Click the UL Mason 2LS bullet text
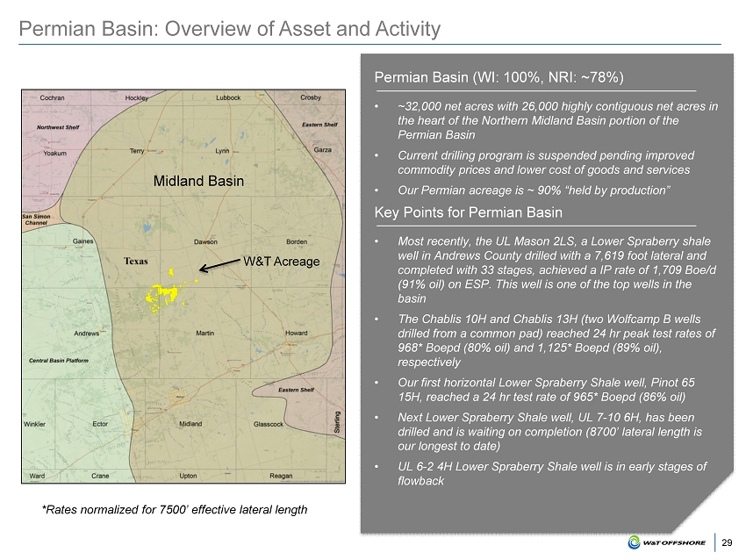 point(556,269)
